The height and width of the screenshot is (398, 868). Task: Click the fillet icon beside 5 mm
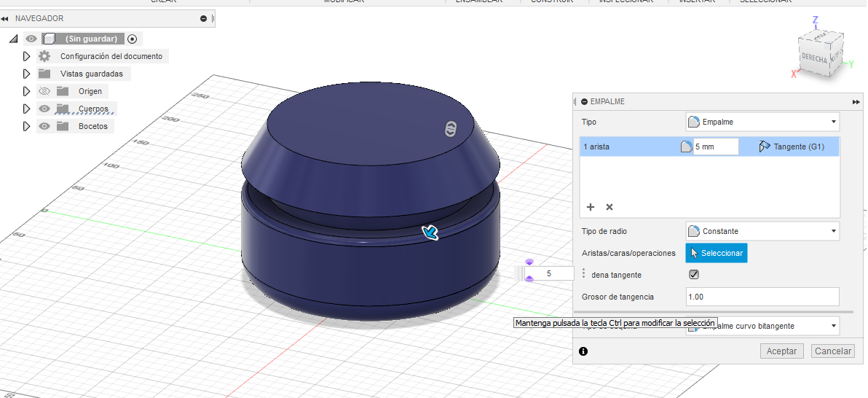[686, 147]
